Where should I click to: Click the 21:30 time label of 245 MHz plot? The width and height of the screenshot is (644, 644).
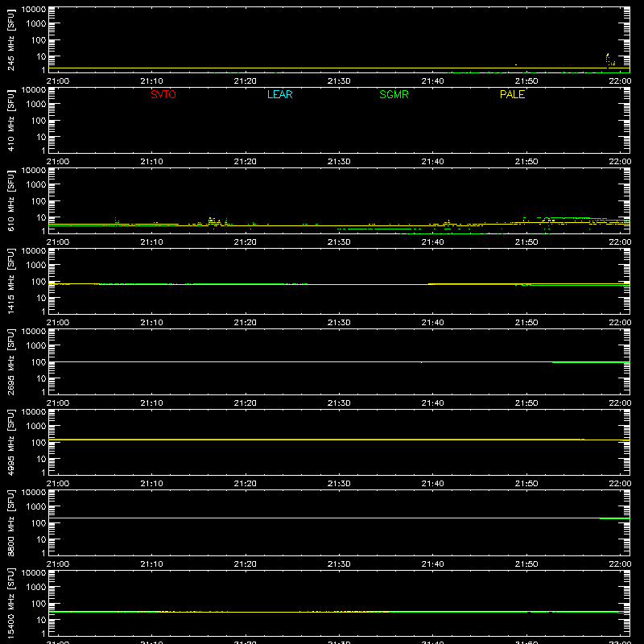[339, 81]
